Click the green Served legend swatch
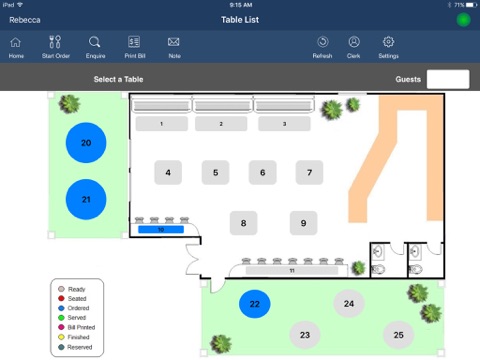This screenshot has width=480, height=360. (x=61, y=318)
